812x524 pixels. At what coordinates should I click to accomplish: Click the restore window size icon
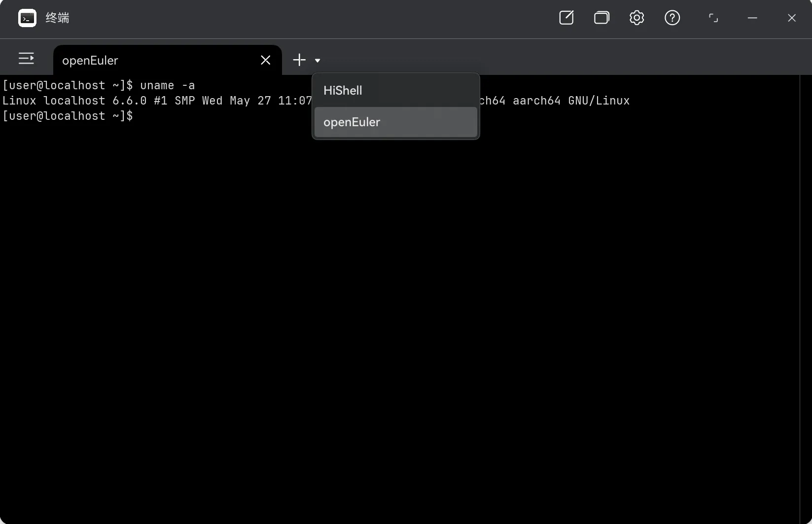(x=713, y=18)
